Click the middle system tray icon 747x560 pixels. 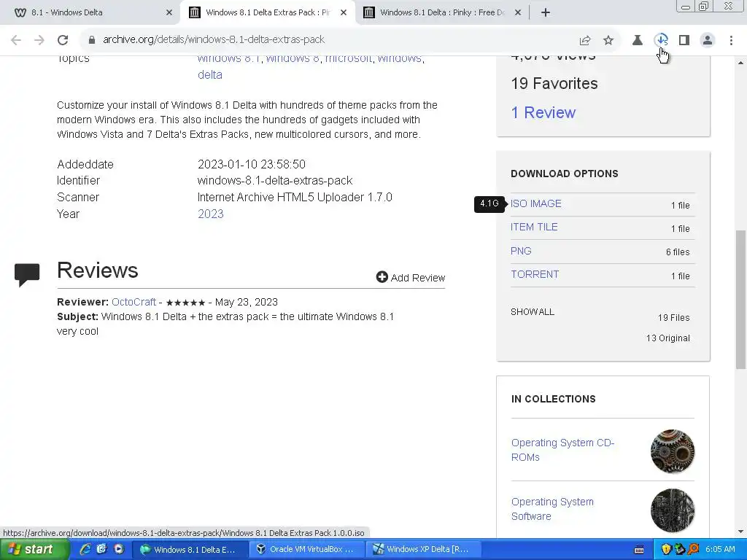click(679, 550)
